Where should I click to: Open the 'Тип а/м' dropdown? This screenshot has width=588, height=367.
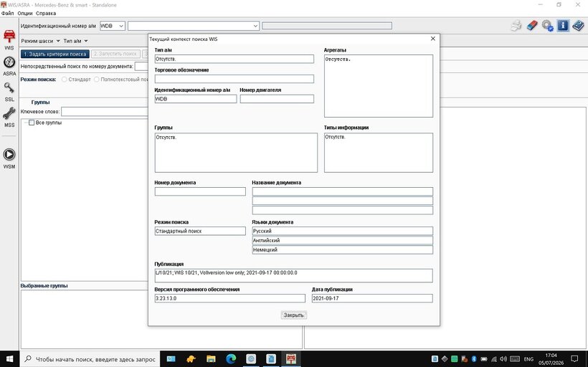point(75,41)
